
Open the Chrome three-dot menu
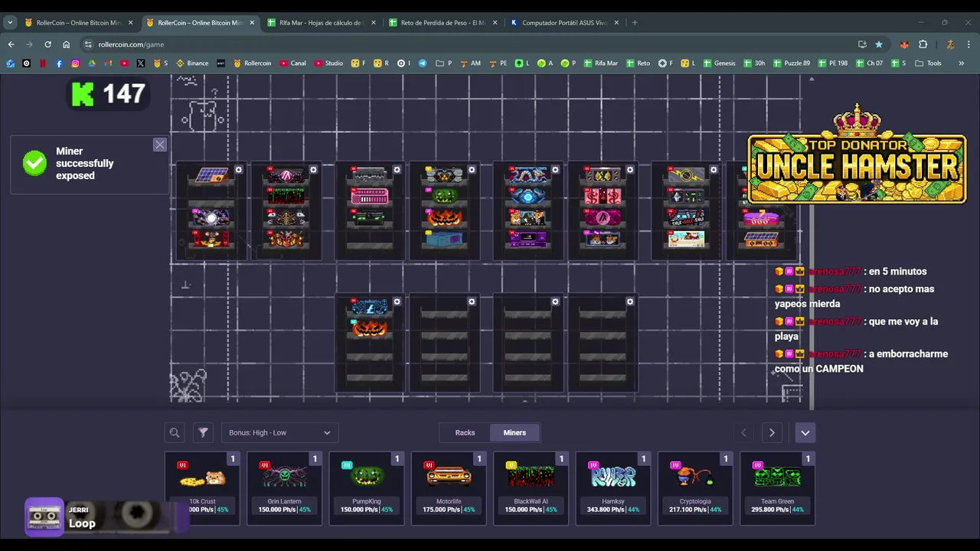click(969, 44)
